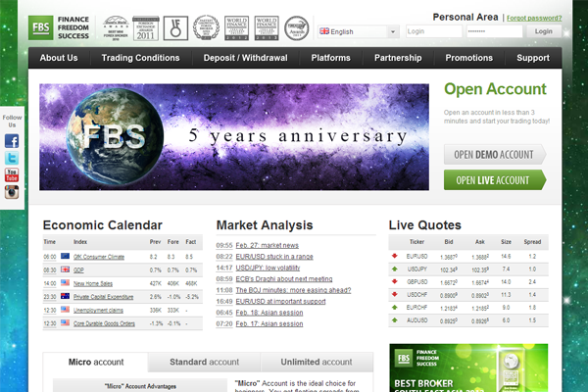Image resolution: width=588 pixels, height=392 pixels.
Task: Click Australian flag beside Private Capital Expenditure
Action: tap(66, 296)
